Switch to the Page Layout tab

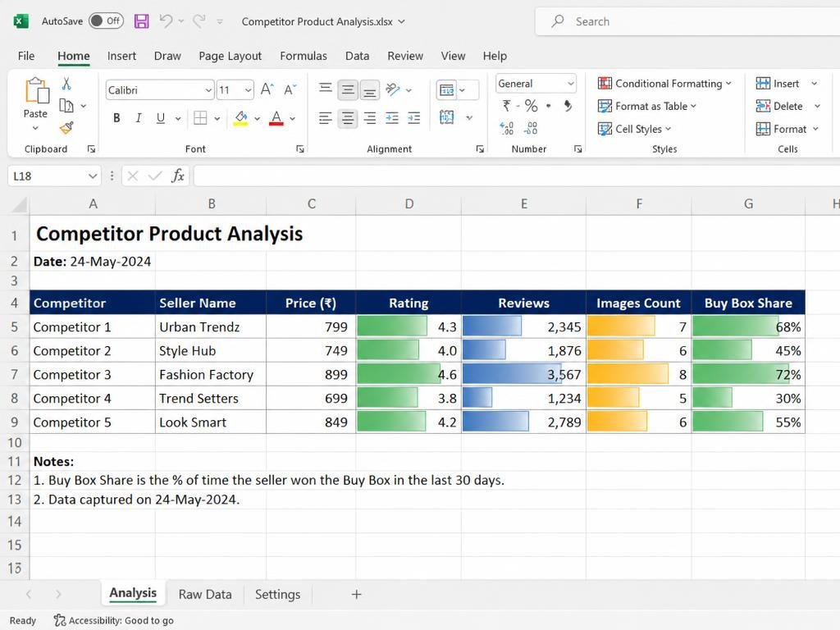[230, 56]
